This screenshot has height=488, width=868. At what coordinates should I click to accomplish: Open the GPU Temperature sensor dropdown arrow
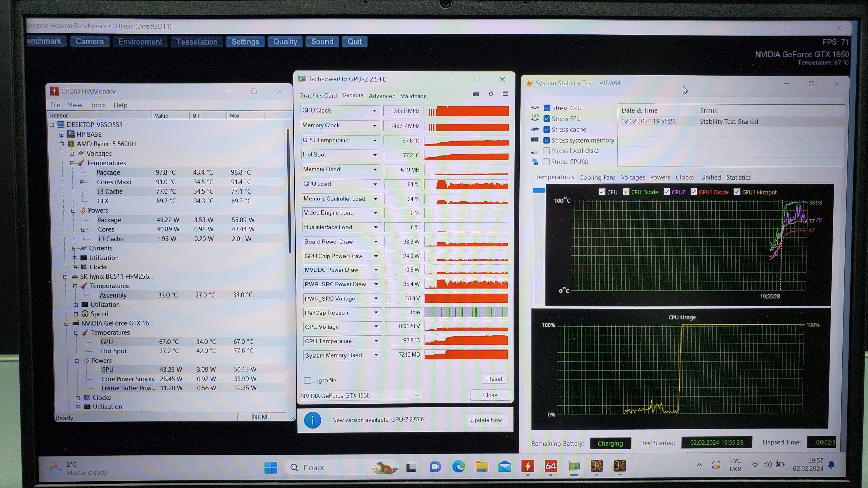375,141
